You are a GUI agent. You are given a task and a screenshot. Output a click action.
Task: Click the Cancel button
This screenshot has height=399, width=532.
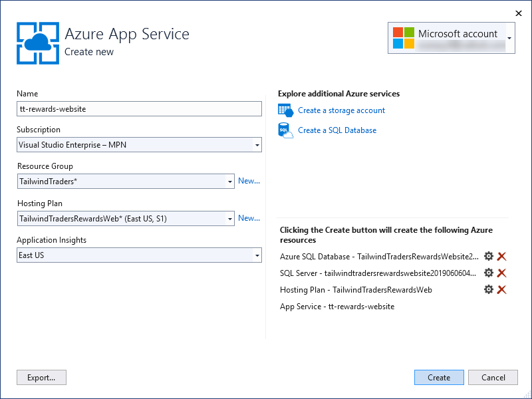point(493,377)
